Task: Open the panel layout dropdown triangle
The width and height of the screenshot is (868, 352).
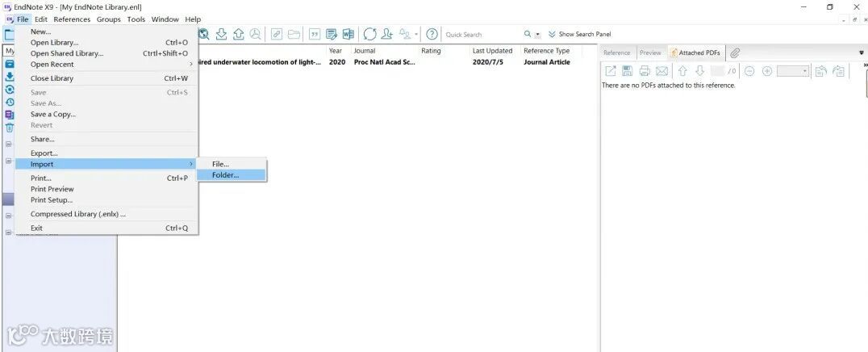Action: (862, 53)
